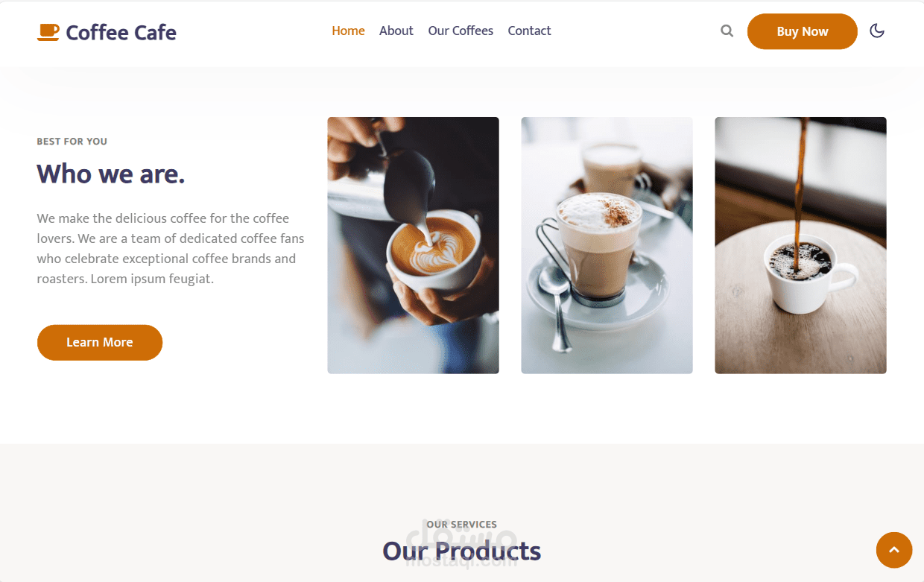Open the latte art pouring image
Screen dimensions: 924x582
pyautogui.click(x=413, y=245)
